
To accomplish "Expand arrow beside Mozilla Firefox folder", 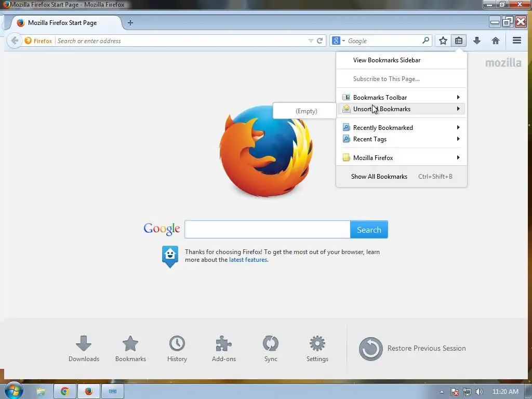I will coord(458,158).
